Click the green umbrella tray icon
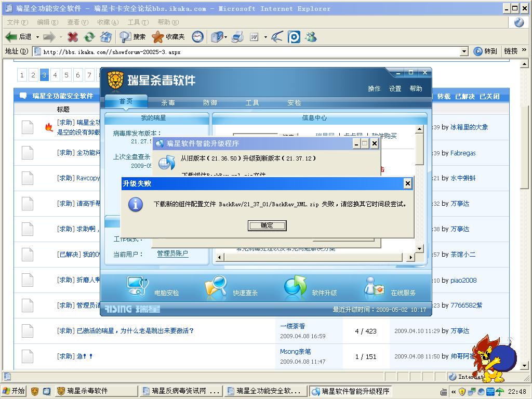The height and width of the screenshot is (399, 532). tap(500, 391)
